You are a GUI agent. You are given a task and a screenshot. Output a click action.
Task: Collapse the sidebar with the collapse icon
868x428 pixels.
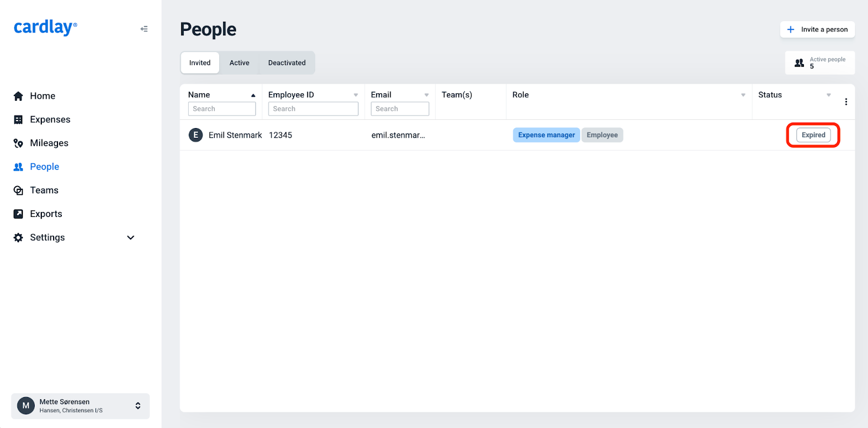pyautogui.click(x=144, y=29)
